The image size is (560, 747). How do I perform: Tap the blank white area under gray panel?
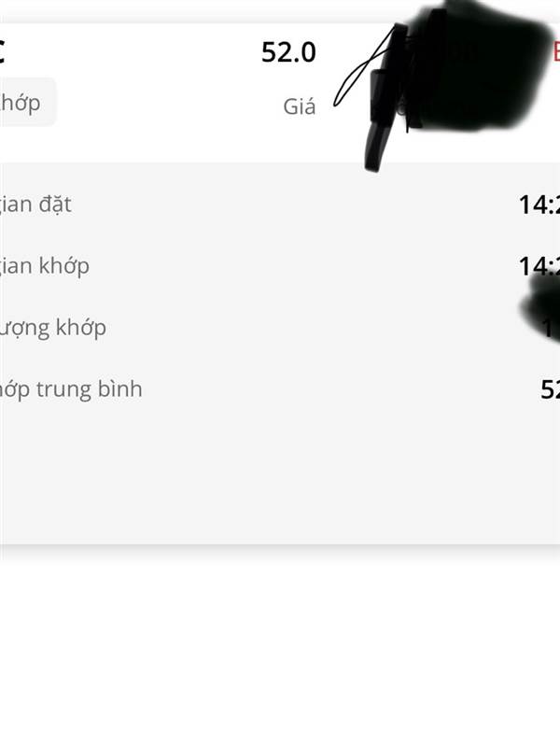pos(280,643)
